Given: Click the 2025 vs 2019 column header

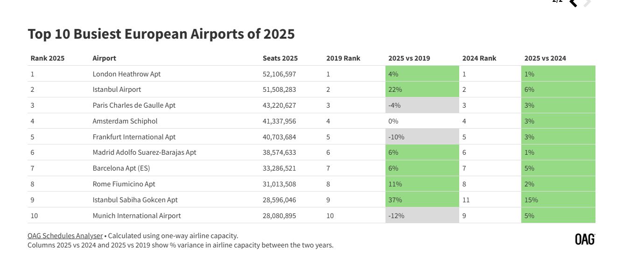Looking at the screenshot, I should (x=409, y=58).
